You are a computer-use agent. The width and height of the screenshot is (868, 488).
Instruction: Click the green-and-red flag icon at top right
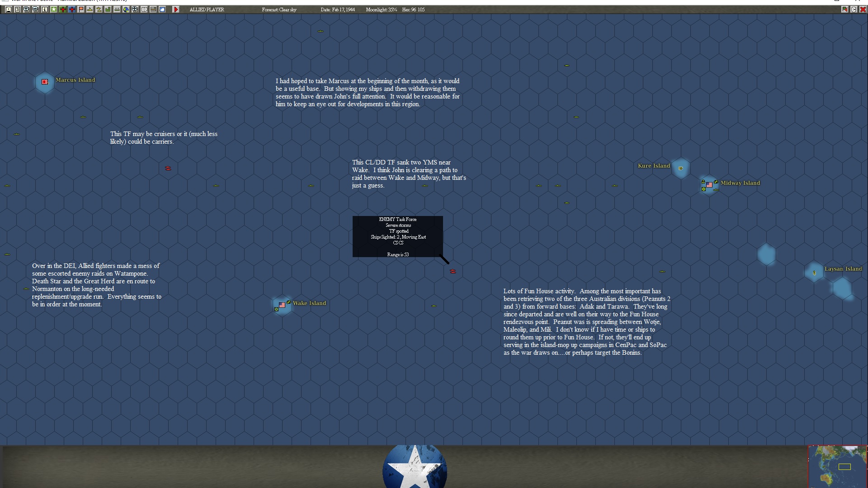pos(844,9)
